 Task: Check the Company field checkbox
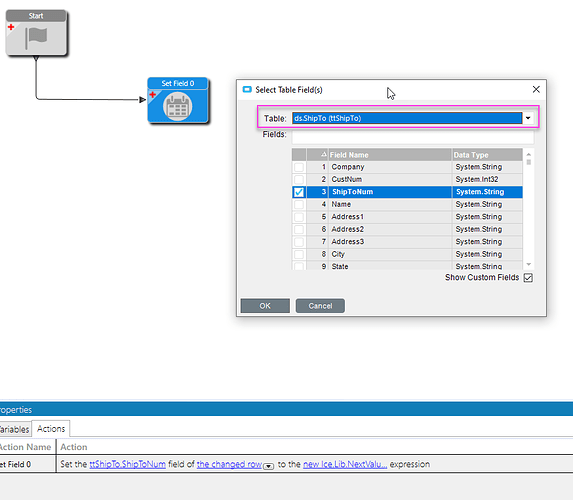pos(299,167)
